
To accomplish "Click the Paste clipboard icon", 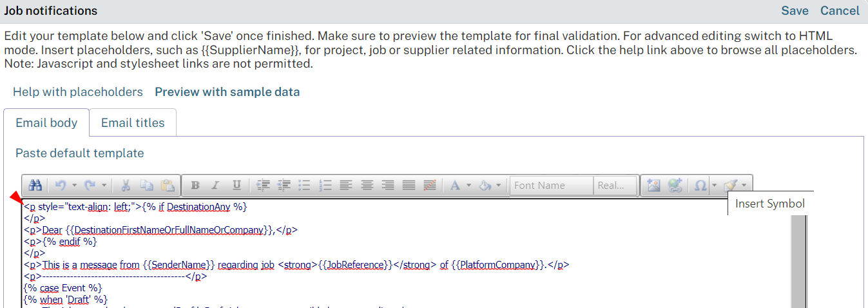I will coord(167,186).
